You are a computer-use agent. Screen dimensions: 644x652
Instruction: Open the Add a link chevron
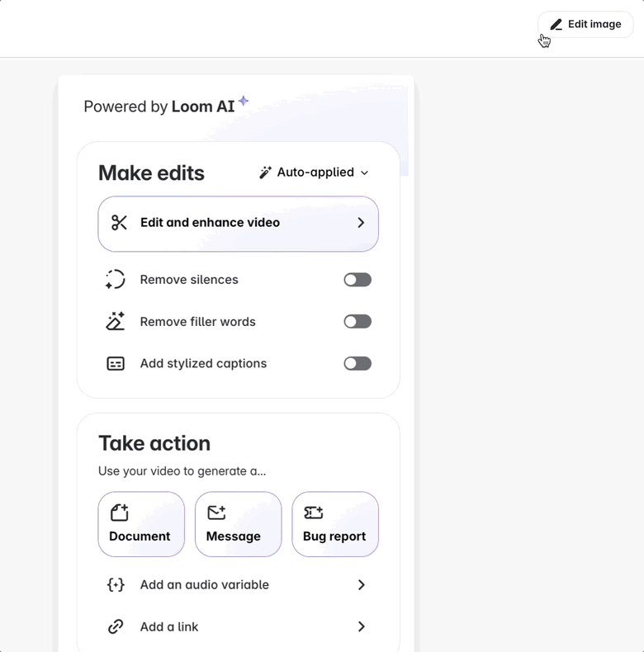click(x=361, y=627)
